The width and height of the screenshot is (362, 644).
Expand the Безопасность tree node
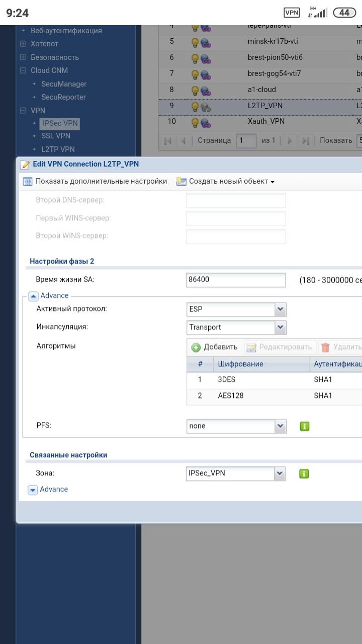tap(23, 57)
